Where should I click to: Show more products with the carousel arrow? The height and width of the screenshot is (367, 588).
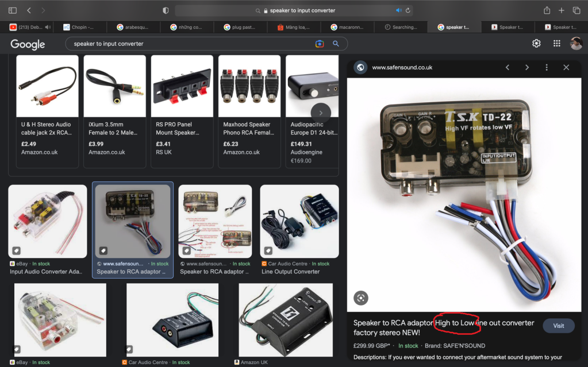tap(321, 113)
